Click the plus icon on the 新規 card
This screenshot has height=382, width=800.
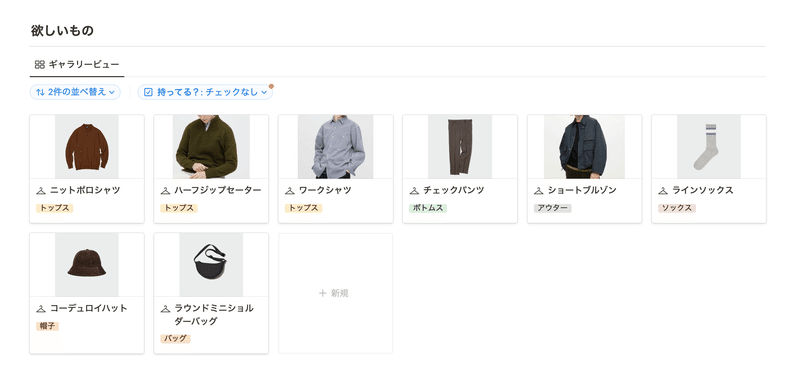point(322,293)
